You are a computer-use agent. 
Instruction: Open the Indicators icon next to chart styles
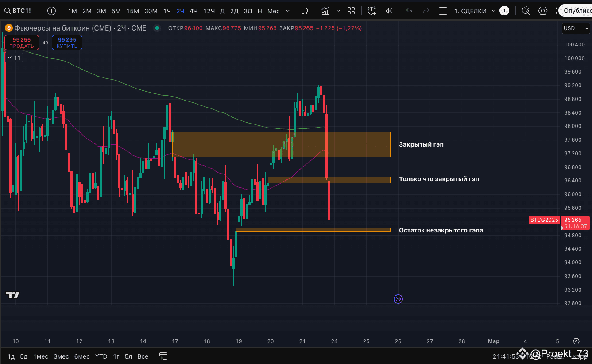[x=326, y=10]
